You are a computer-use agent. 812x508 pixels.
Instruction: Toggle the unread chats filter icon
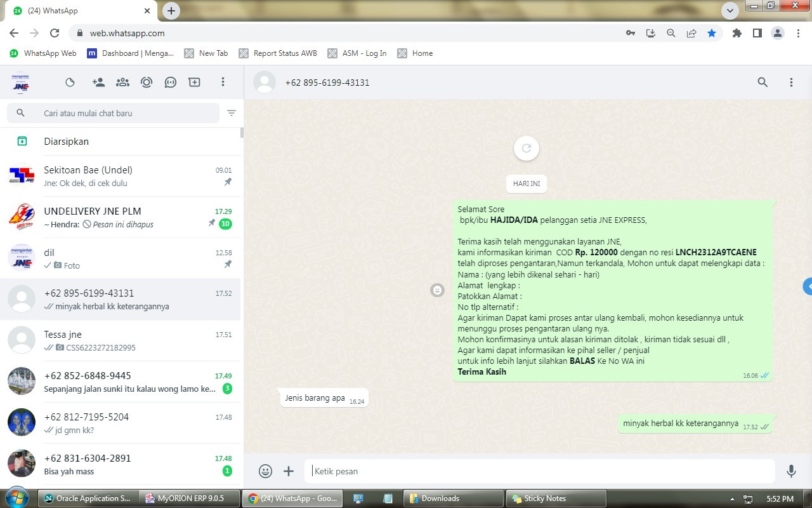pyautogui.click(x=232, y=113)
